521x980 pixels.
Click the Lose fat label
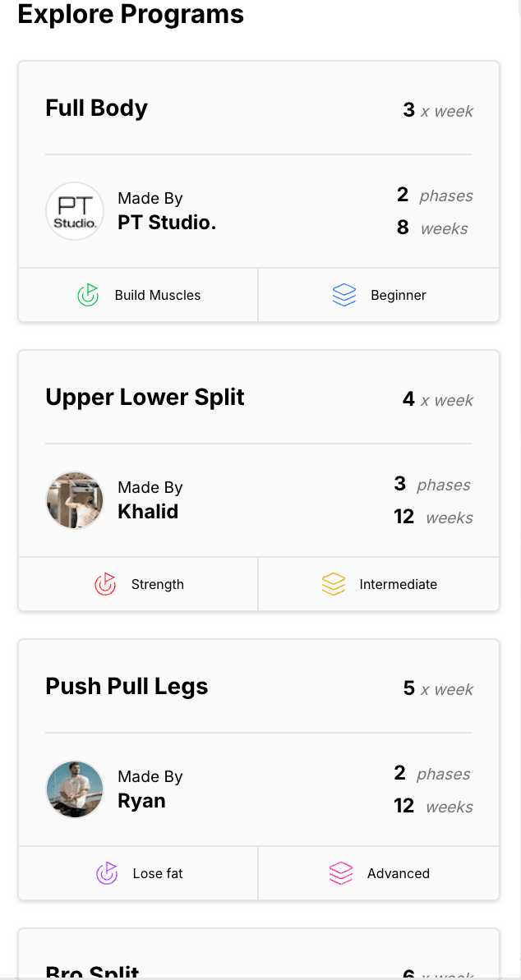(x=158, y=873)
